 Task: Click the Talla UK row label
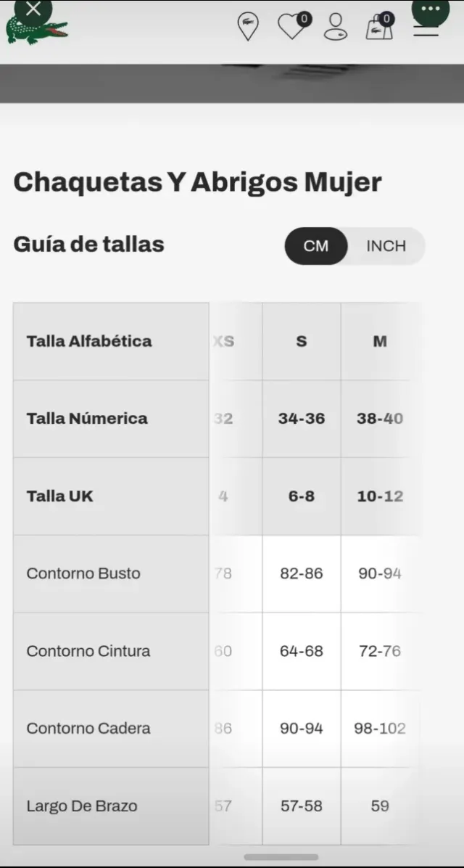pyautogui.click(x=60, y=496)
